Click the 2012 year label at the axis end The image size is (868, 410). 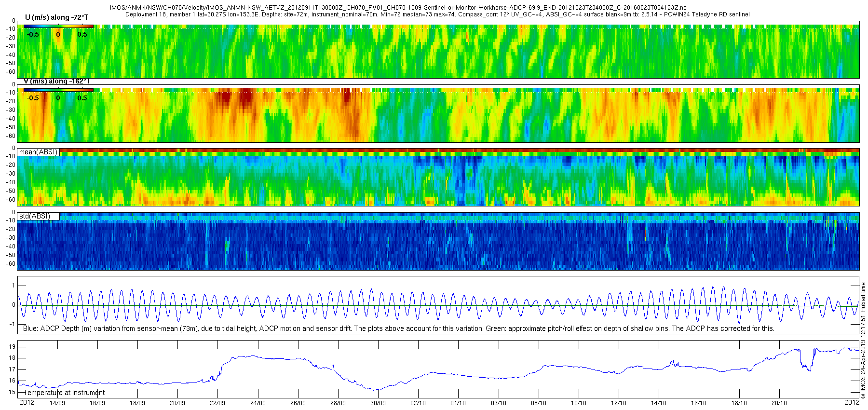[x=852, y=402]
